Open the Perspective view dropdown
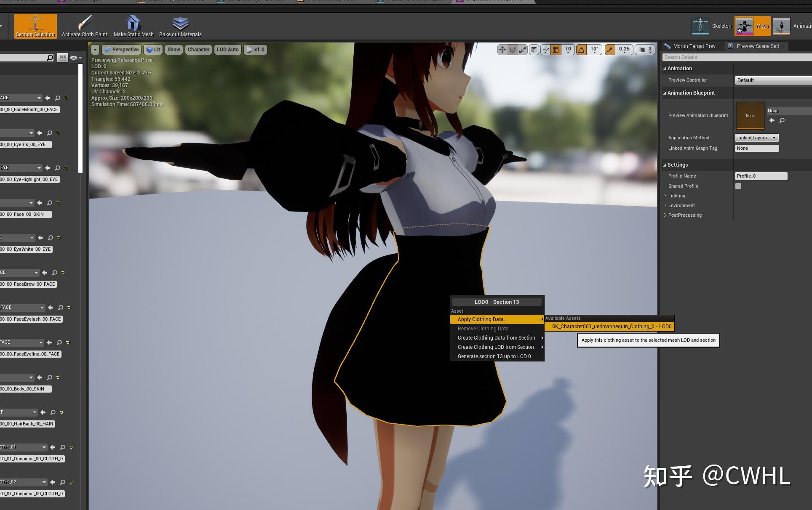Image resolution: width=812 pixels, height=510 pixels. [x=122, y=49]
